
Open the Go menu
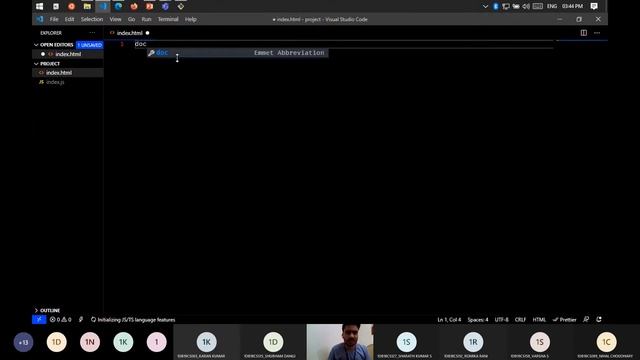pyautogui.click(x=131, y=19)
